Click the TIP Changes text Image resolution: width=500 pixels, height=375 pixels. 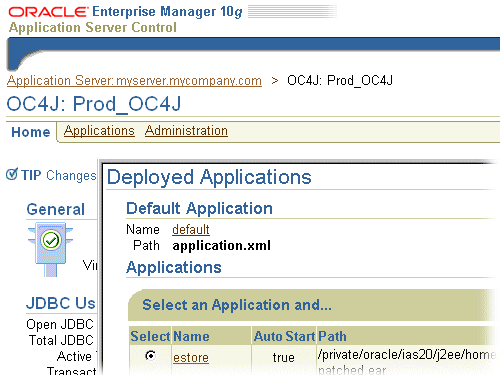point(59,176)
